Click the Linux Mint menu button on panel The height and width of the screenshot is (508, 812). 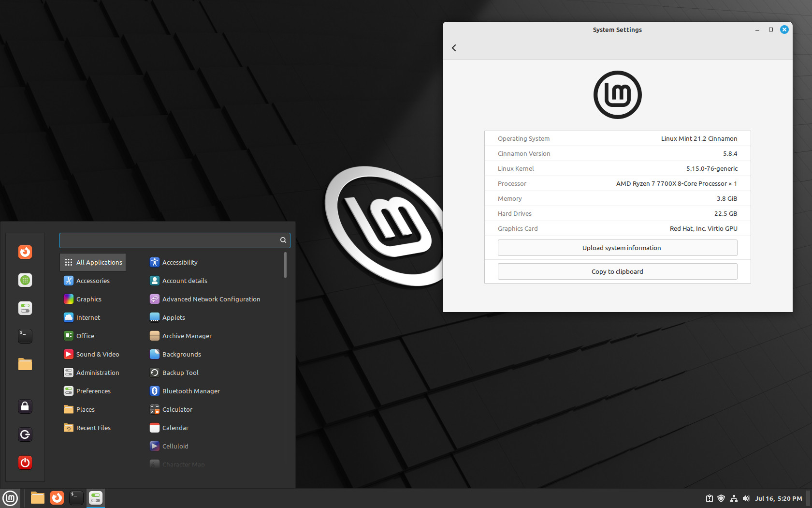point(10,498)
